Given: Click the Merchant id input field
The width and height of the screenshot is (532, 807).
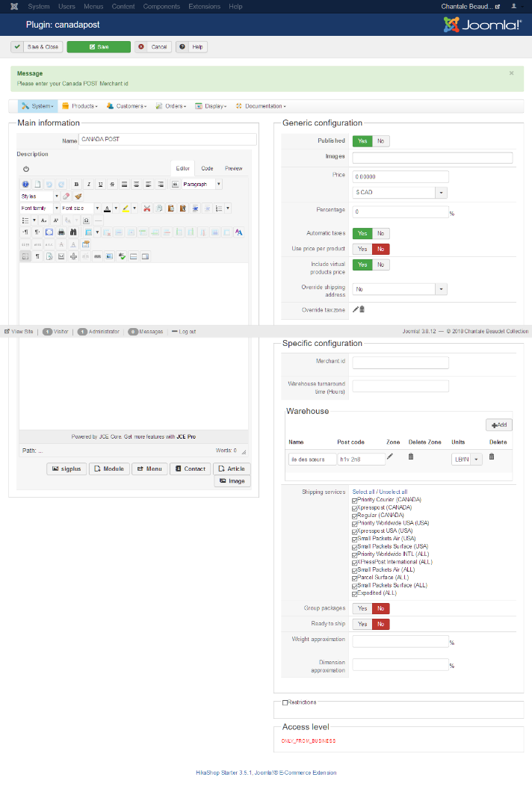Looking at the screenshot, I should click(x=400, y=363).
